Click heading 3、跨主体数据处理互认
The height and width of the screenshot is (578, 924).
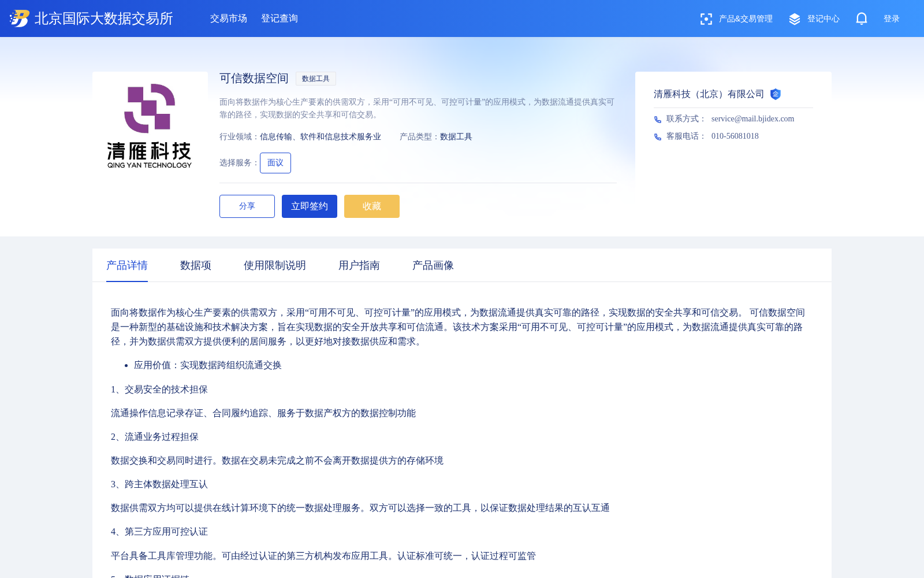pyautogui.click(x=159, y=484)
